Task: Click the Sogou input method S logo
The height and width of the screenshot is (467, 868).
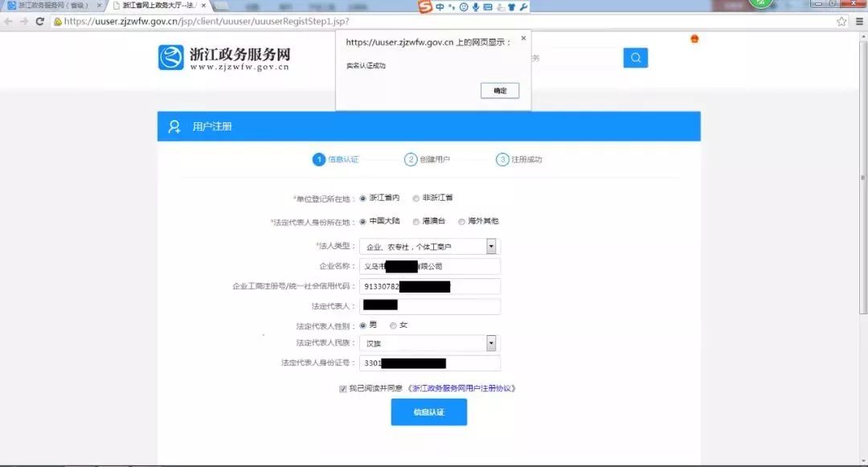Action: [x=425, y=6]
